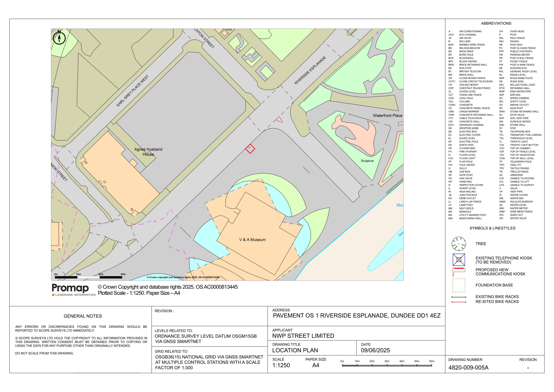Click the red proposed kiosk marker on map
Image resolution: width=554 pixels, height=392 pixels.
tap(250, 148)
